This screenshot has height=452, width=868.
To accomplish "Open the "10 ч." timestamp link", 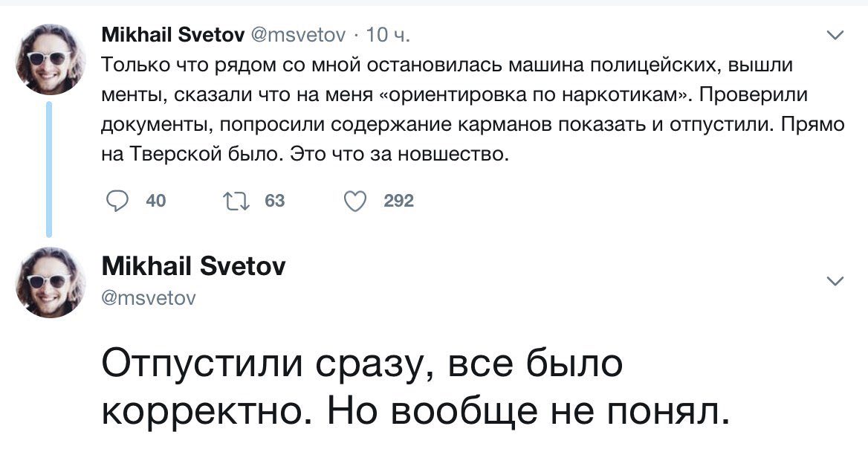I will tap(388, 35).
